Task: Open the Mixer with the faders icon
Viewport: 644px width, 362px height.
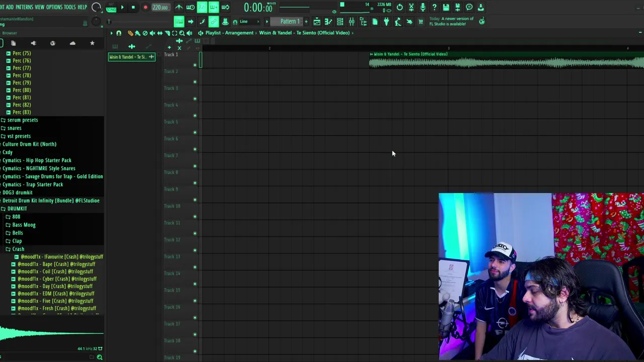Action: tap(351, 22)
